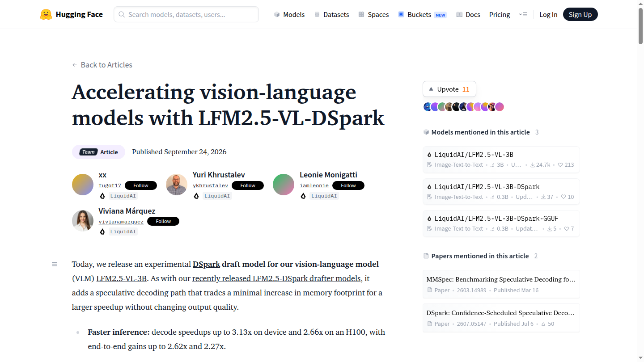The width and height of the screenshot is (644, 362).
Task: Open xx's gradient profile avatar
Action: 83,185
